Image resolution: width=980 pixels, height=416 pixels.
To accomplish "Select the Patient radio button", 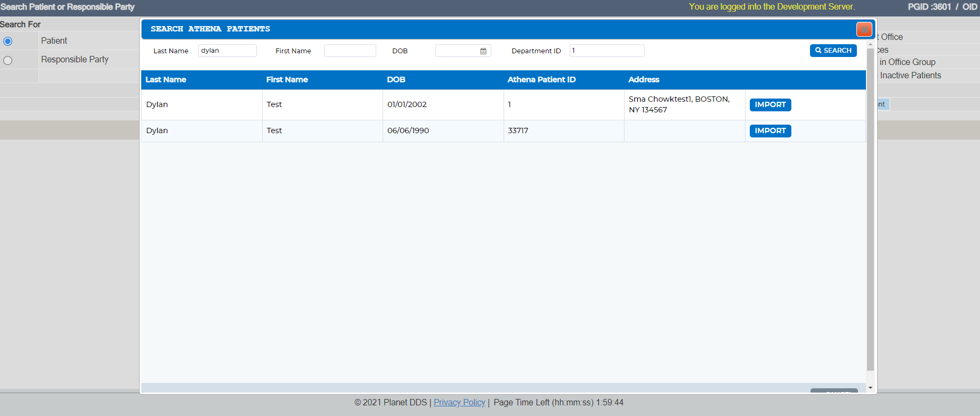I will pyautogui.click(x=8, y=42).
